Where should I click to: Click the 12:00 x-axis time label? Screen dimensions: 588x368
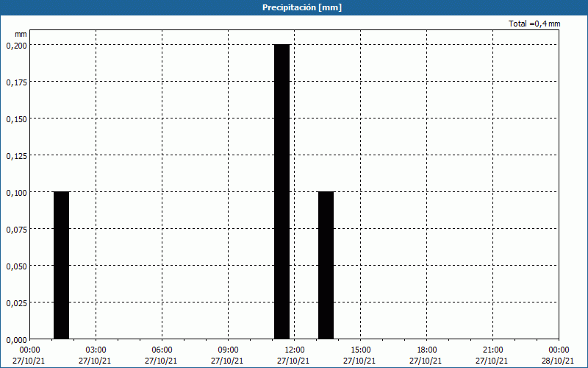[x=295, y=350]
